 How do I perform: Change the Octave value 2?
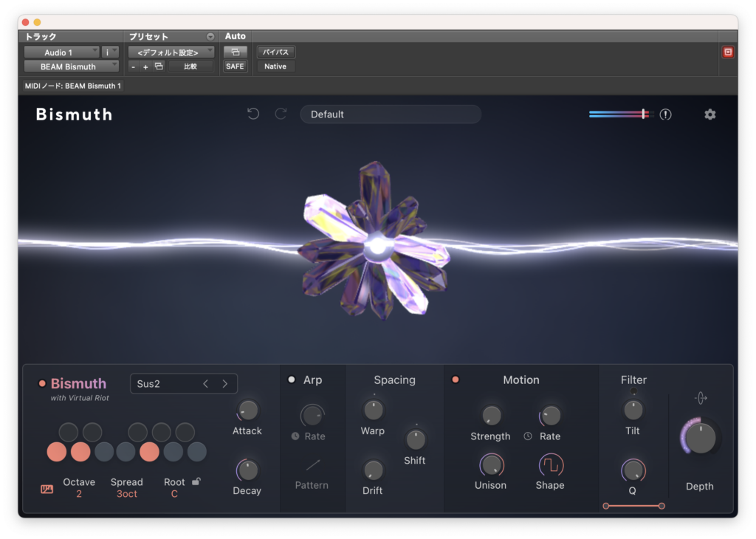79,494
